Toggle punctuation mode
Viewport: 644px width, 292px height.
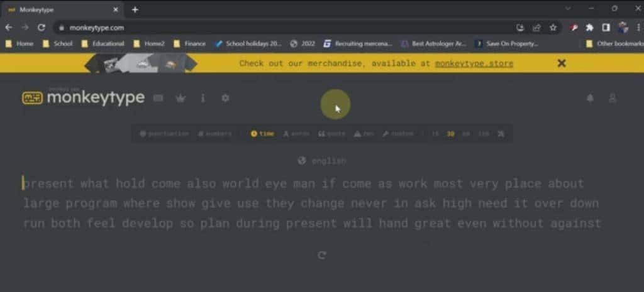click(164, 134)
